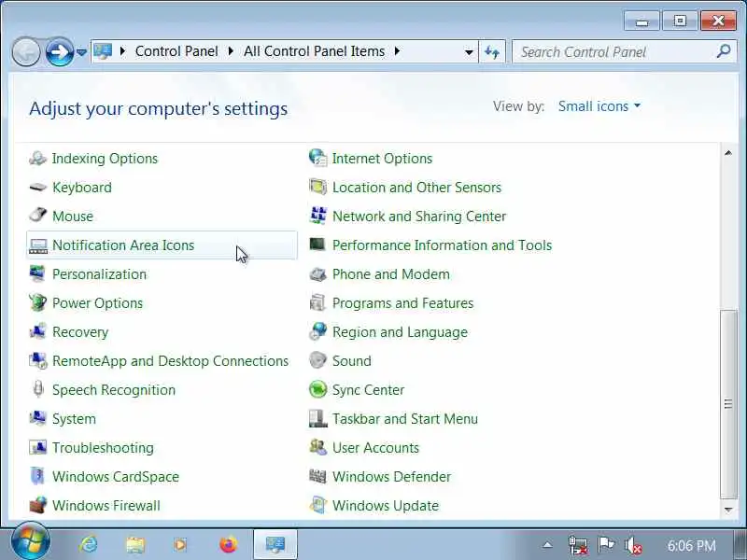747x560 pixels.
Task: Launch Firefox from the taskbar
Action: click(228, 544)
